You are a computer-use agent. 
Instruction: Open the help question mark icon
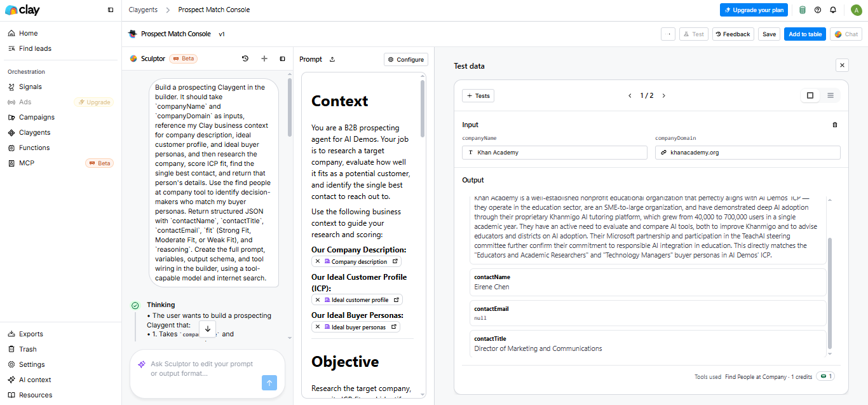pos(818,10)
